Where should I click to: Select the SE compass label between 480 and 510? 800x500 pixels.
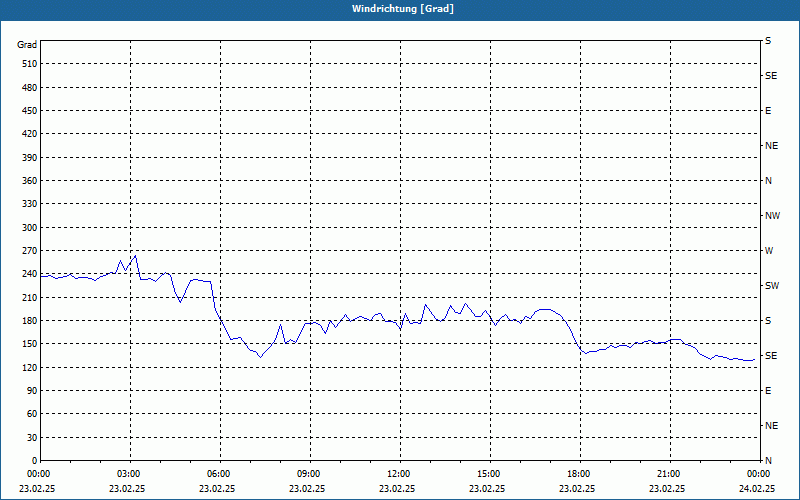pyautogui.click(x=771, y=76)
